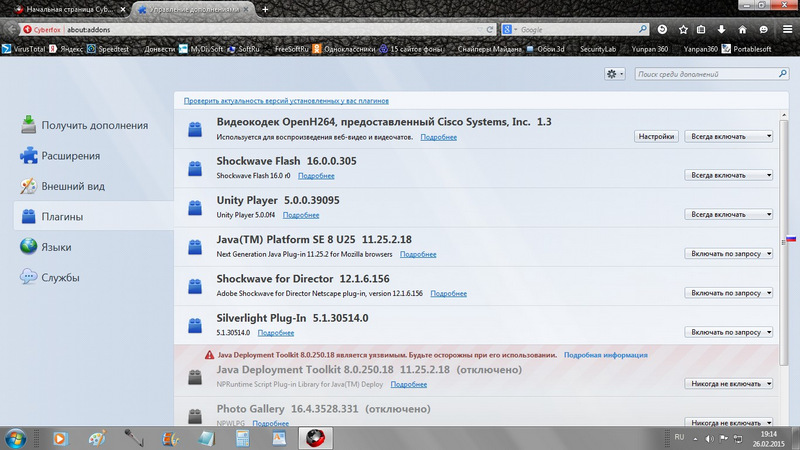The width and height of the screenshot is (800, 450).
Task: Open the downloads arrow icon
Action: click(x=721, y=30)
